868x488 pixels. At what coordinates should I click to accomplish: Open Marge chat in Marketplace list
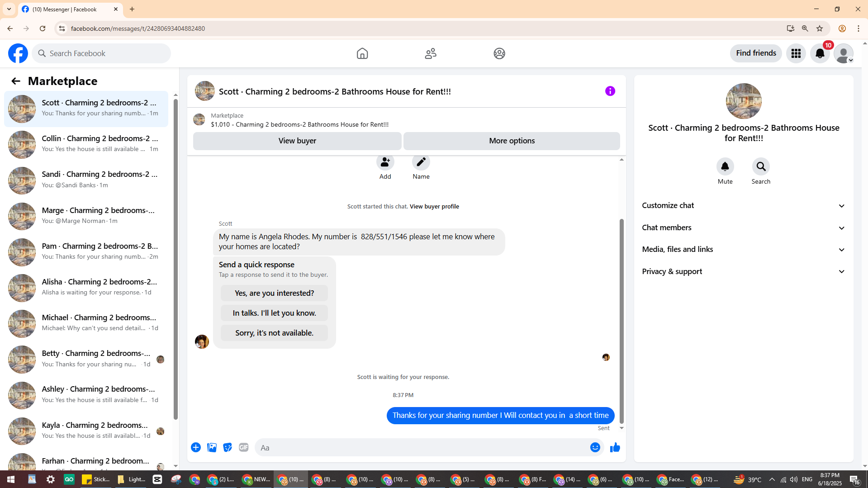86,216
